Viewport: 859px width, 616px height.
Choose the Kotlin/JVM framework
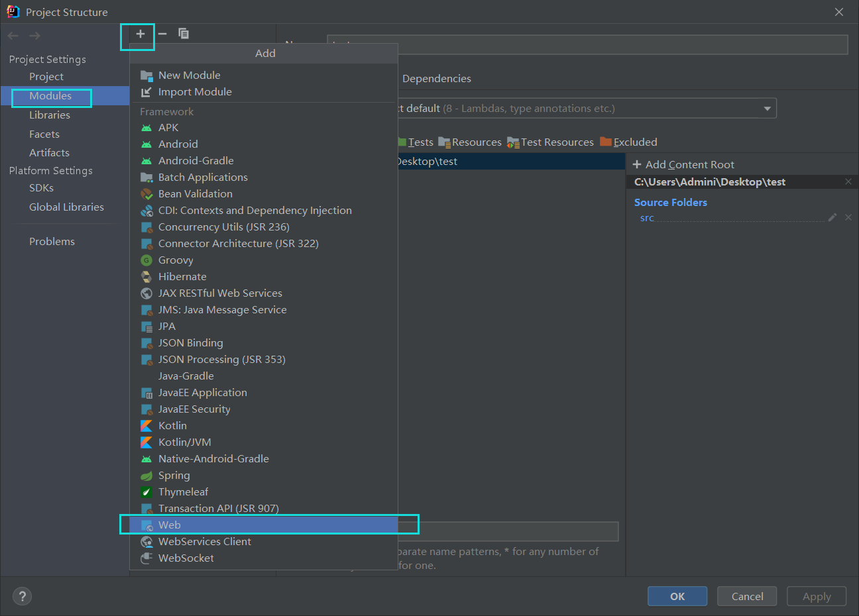(264, 442)
